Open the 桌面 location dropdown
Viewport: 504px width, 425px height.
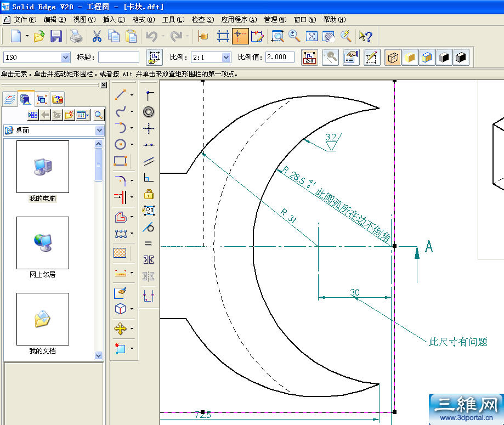[99, 130]
